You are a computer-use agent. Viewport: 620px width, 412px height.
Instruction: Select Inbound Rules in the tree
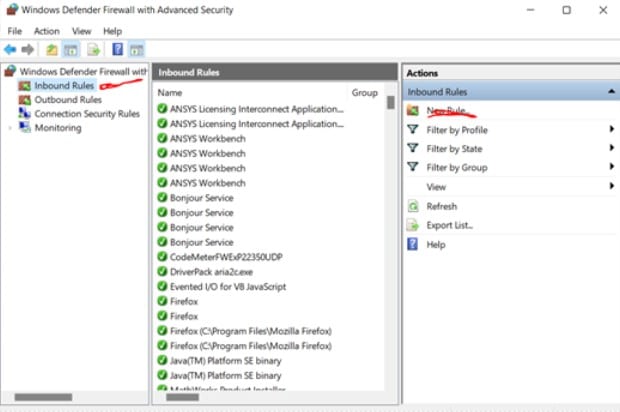[64, 86]
